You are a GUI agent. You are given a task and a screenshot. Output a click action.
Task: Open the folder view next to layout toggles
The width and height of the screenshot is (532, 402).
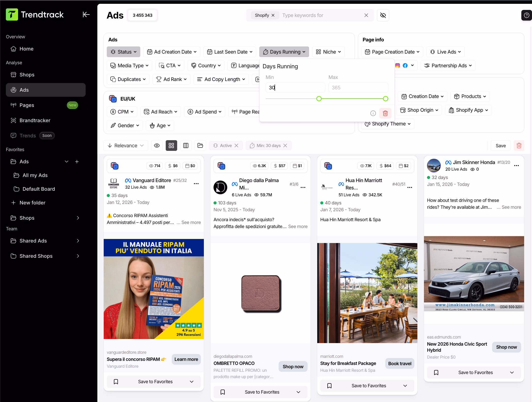pyautogui.click(x=200, y=145)
